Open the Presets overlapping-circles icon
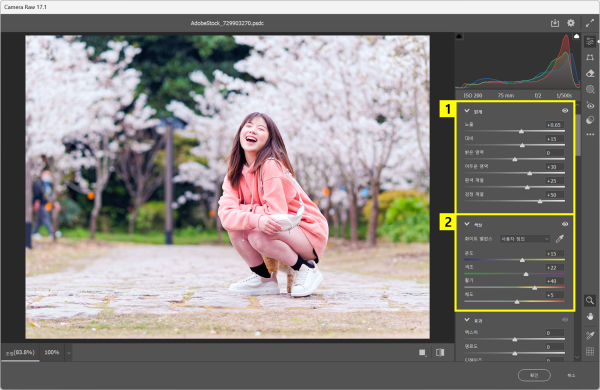This screenshot has width=600, height=390. (590, 120)
